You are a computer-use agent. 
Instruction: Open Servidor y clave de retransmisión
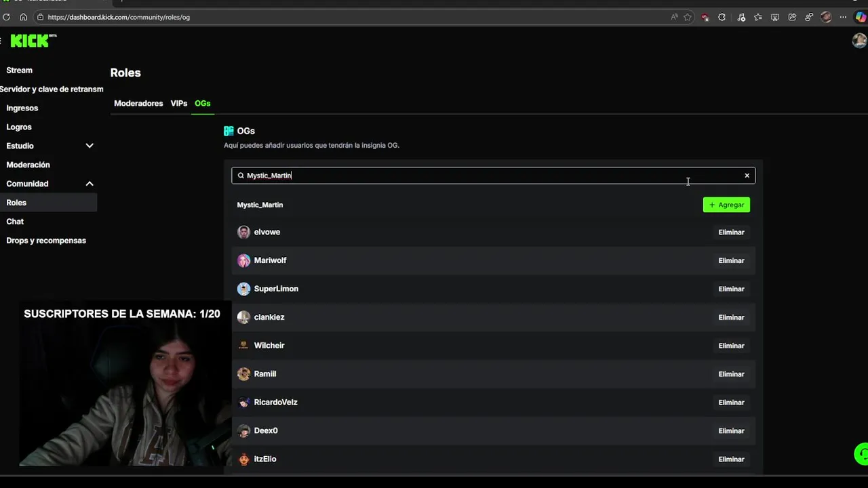point(52,89)
